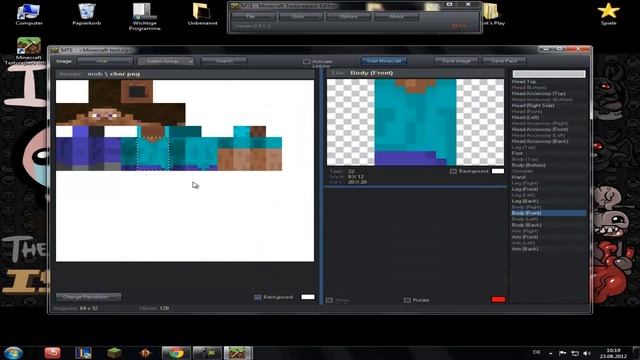
Task: Select highlighted Body (Front) tile entry
Action: click(x=549, y=213)
